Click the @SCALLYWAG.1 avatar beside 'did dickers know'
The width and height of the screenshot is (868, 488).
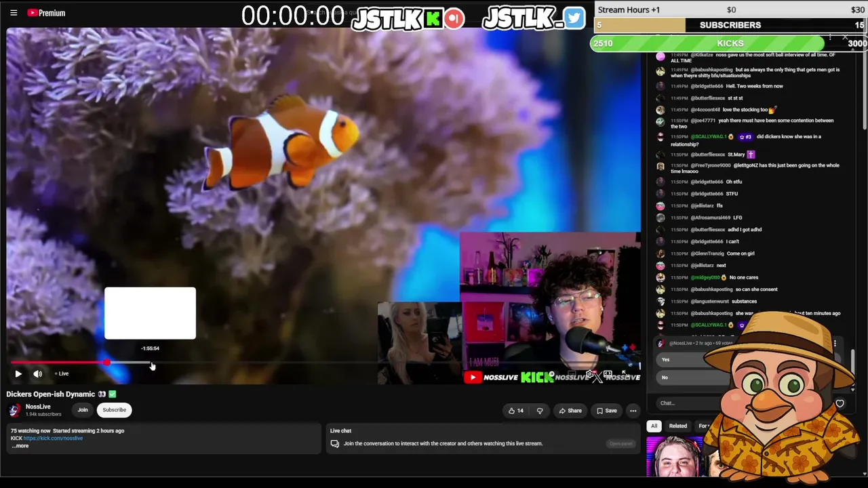(x=660, y=138)
